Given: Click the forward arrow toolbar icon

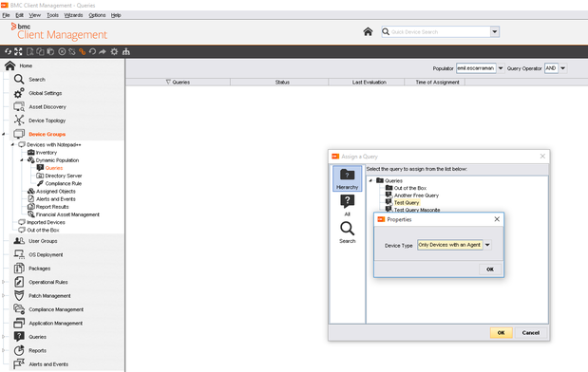Looking at the screenshot, I should pos(103,51).
